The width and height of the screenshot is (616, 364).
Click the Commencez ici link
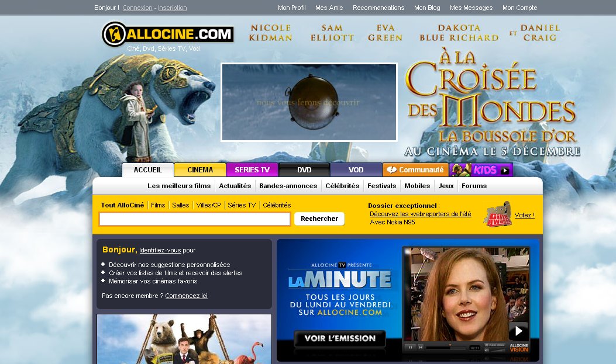pos(186,296)
